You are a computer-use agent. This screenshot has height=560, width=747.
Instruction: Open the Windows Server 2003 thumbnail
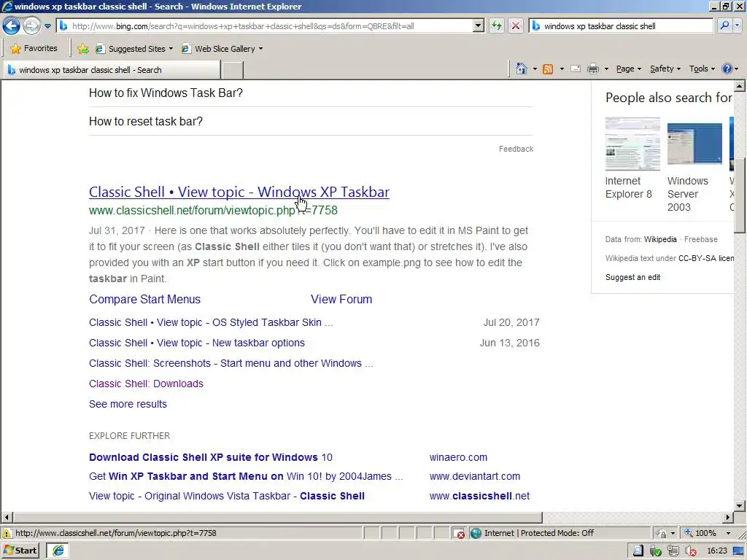click(694, 144)
